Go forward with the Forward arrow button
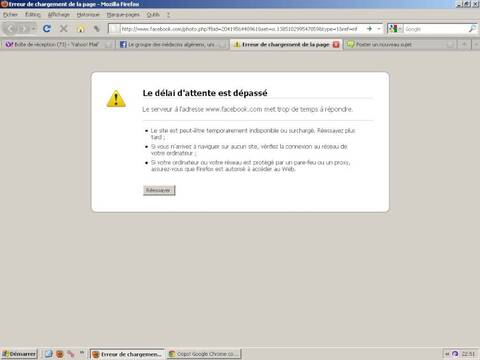This screenshot has width=480, height=360. [x=23, y=29]
